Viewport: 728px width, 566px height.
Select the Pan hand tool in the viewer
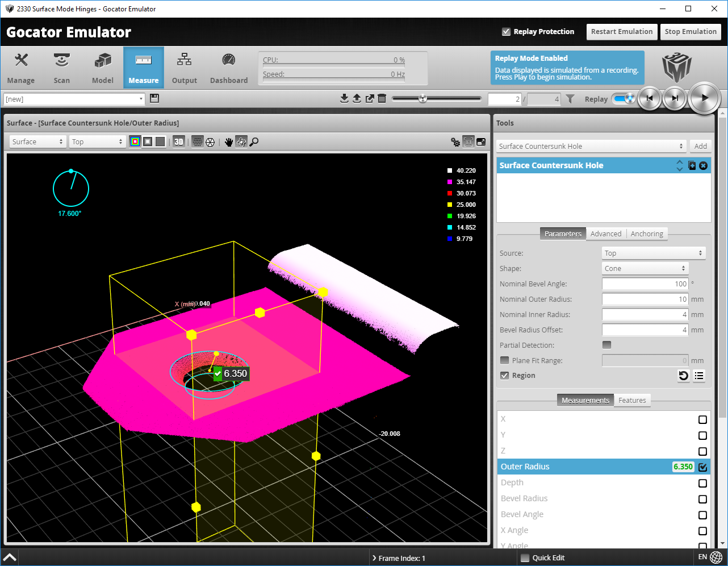(229, 141)
